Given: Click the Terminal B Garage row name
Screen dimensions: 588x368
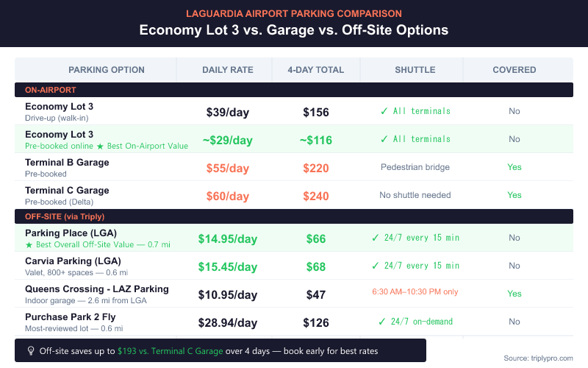Looking at the screenshot, I should [67, 163].
